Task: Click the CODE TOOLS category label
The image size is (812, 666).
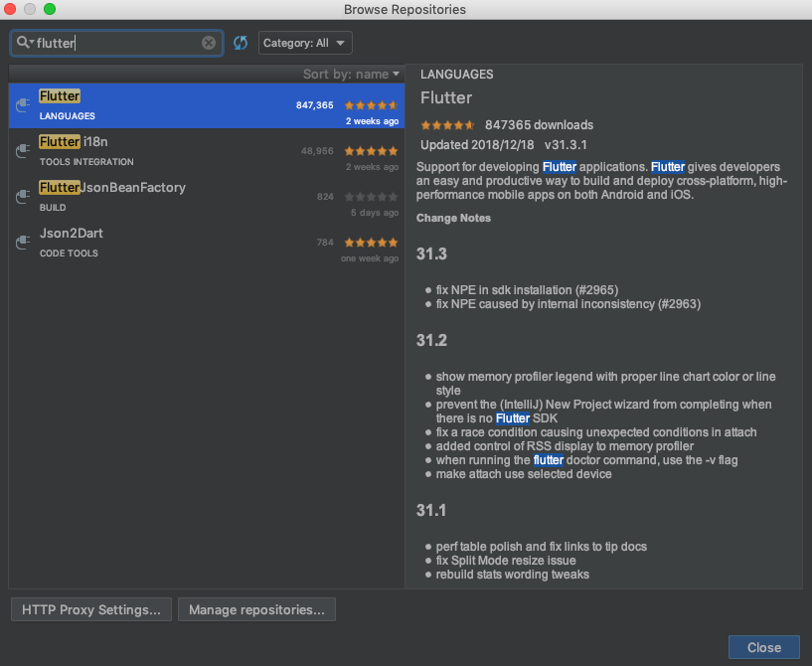Action: pos(69,252)
